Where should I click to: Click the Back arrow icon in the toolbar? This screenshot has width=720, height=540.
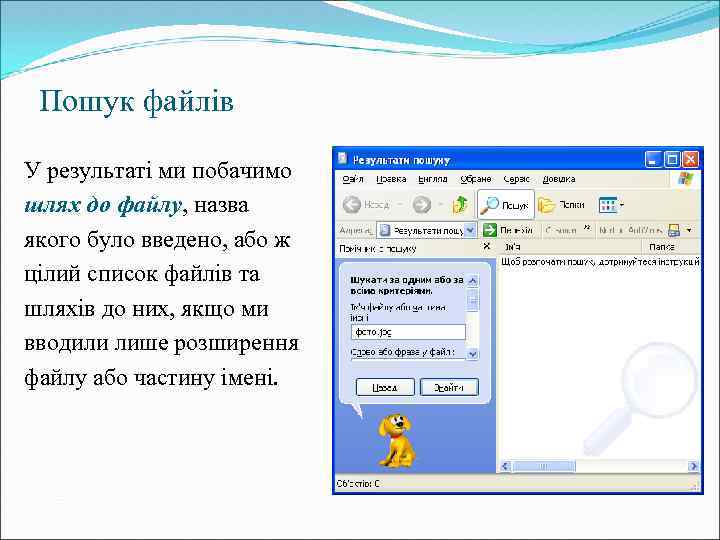pos(352,205)
